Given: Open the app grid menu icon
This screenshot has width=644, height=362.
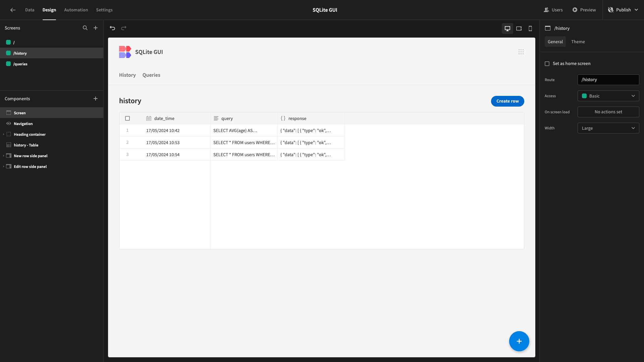Looking at the screenshot, I should [x=521, y=52].
